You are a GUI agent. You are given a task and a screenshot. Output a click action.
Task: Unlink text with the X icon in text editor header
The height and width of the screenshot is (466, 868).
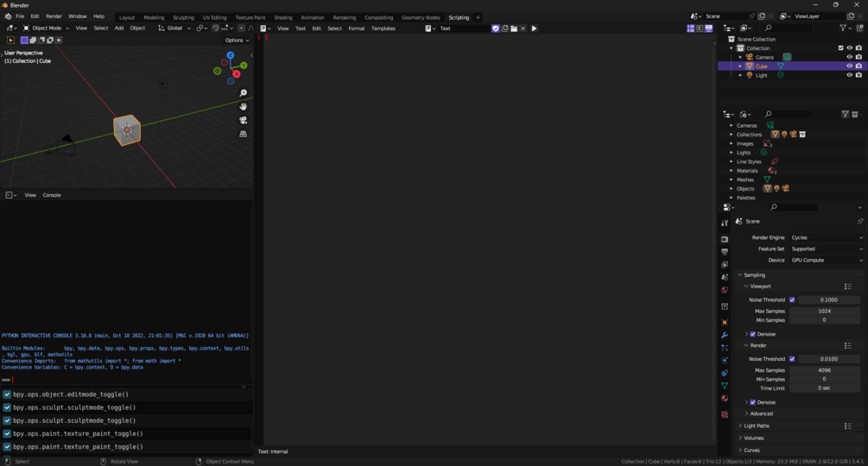[x=523, y=28]
